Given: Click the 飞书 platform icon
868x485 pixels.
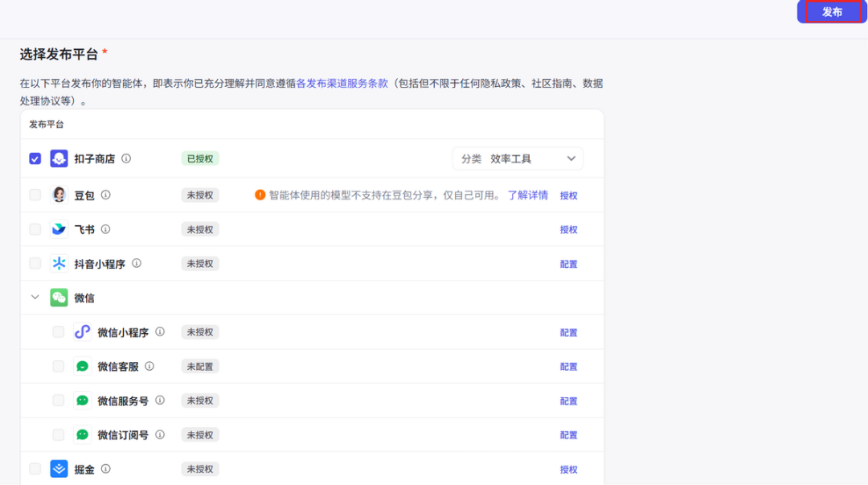Looking at the screenshot, I should coord(58,228).
